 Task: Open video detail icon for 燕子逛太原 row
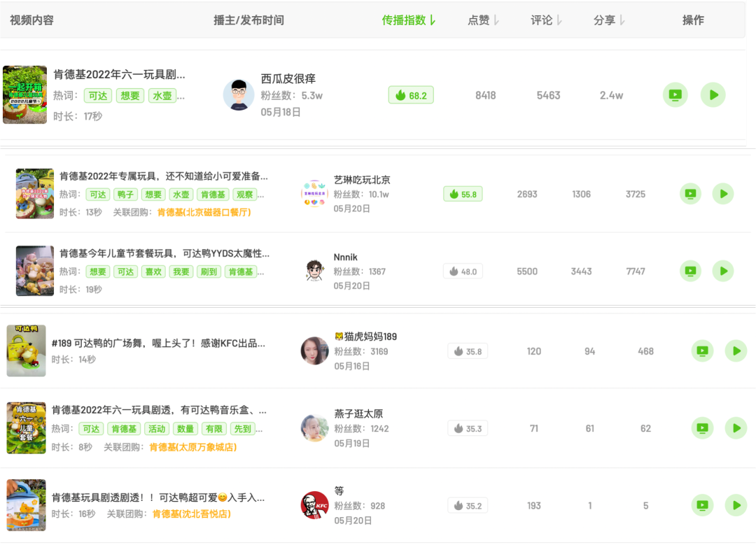pyautogui.click(x=703, y=428)
